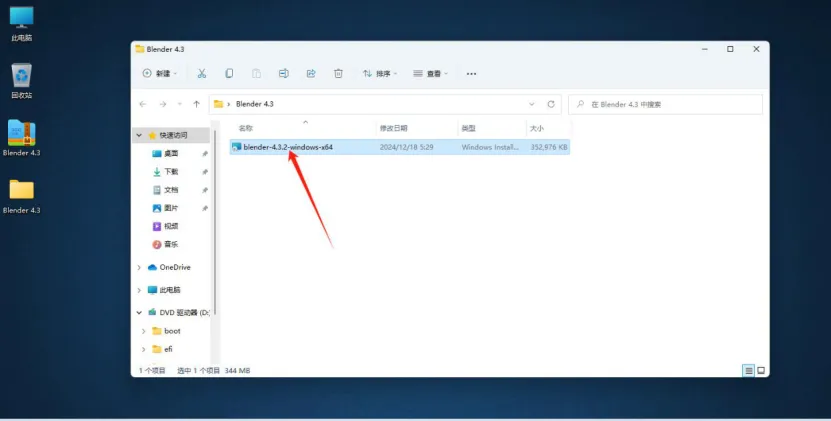Click the Blender 4.3 breadcrumb in address bar

254,104
